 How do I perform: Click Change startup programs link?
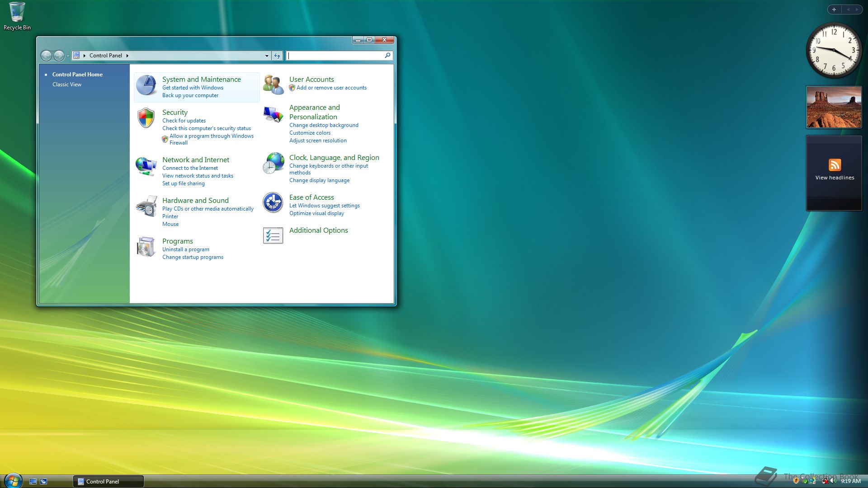click(x=193, y=257)
